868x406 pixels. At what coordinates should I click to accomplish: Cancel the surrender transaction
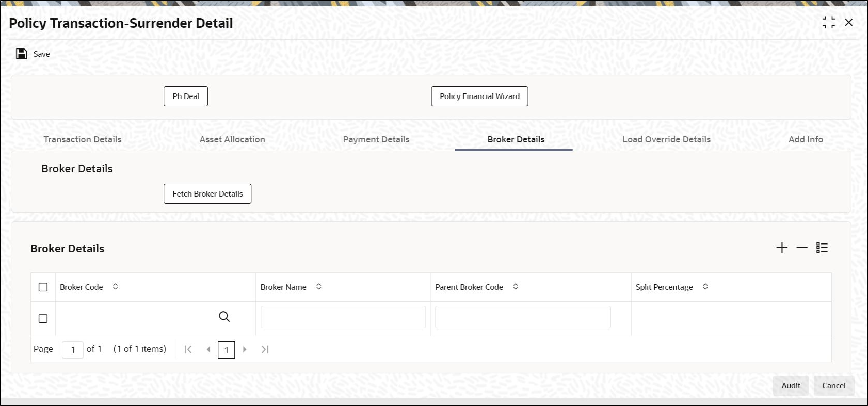pos(833,386)
